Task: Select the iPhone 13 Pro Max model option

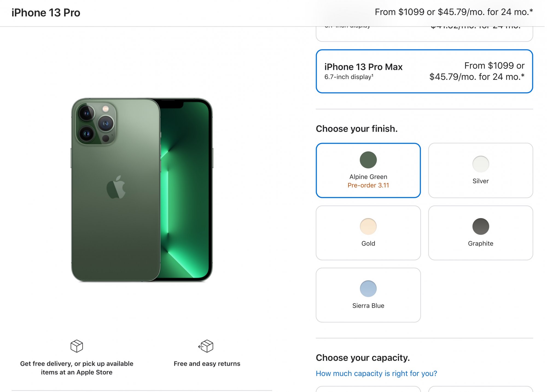Action: pos(424,71)
